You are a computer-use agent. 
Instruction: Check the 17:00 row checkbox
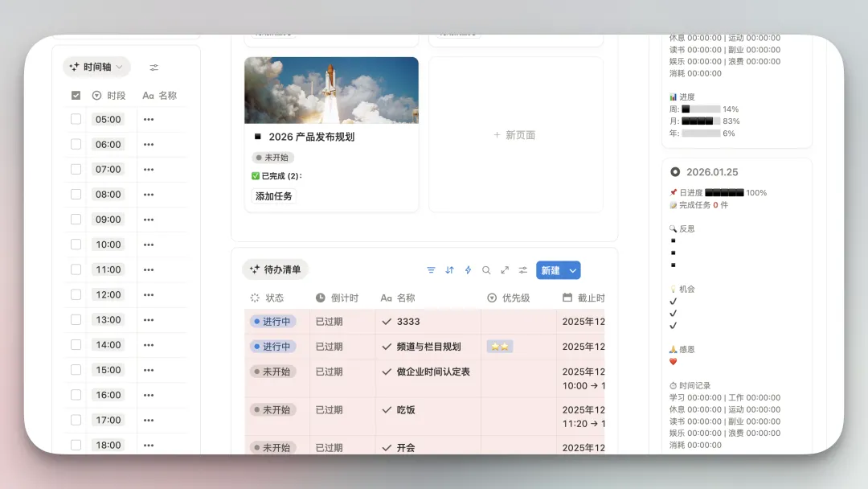(76, 420)
